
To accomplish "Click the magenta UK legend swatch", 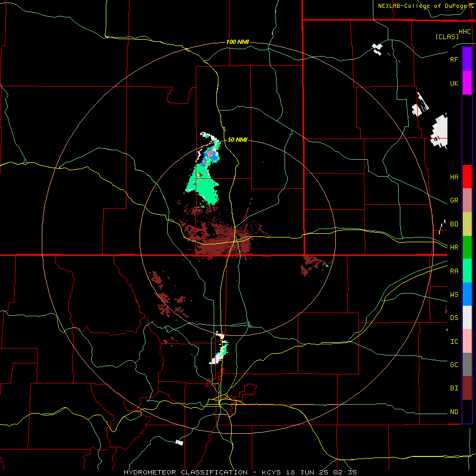I will [467, 83].
